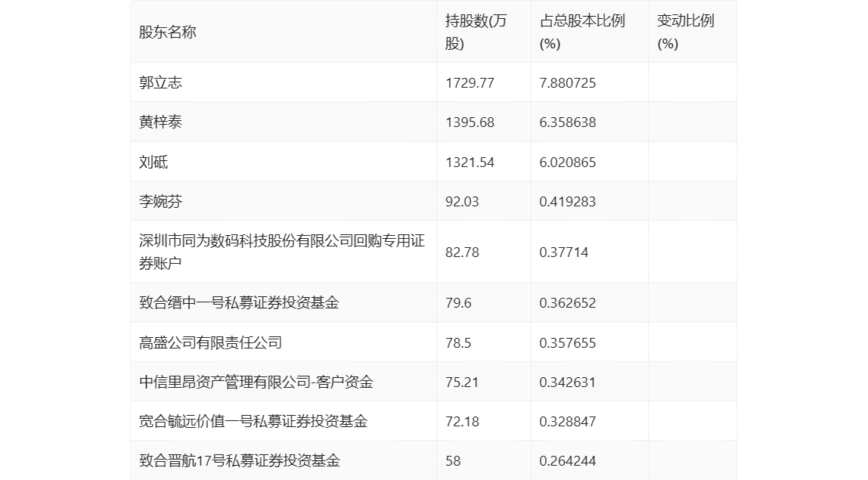This screenshot has height=480, width=868.
Task: Click 深圳市同为数码科技股份有限公司回购专用证券账户 row name
Action: click(x=282, y=252)
